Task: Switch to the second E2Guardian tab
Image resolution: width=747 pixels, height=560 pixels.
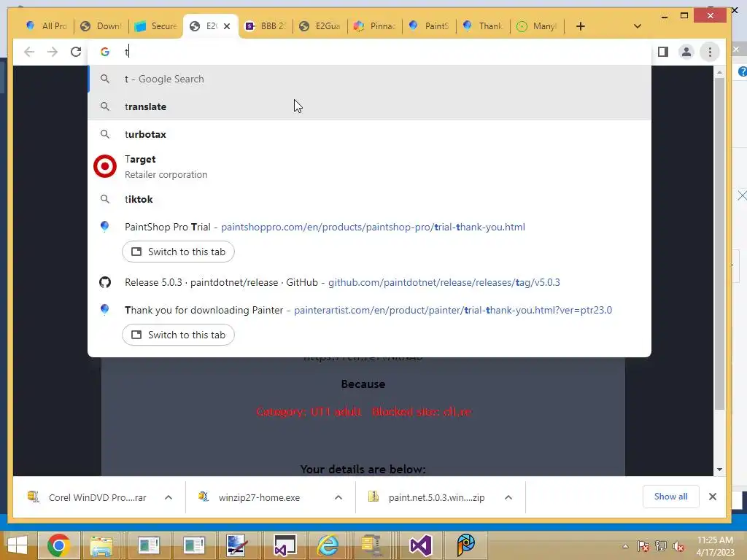Action: pyautogui.click(x=320, y=26)
